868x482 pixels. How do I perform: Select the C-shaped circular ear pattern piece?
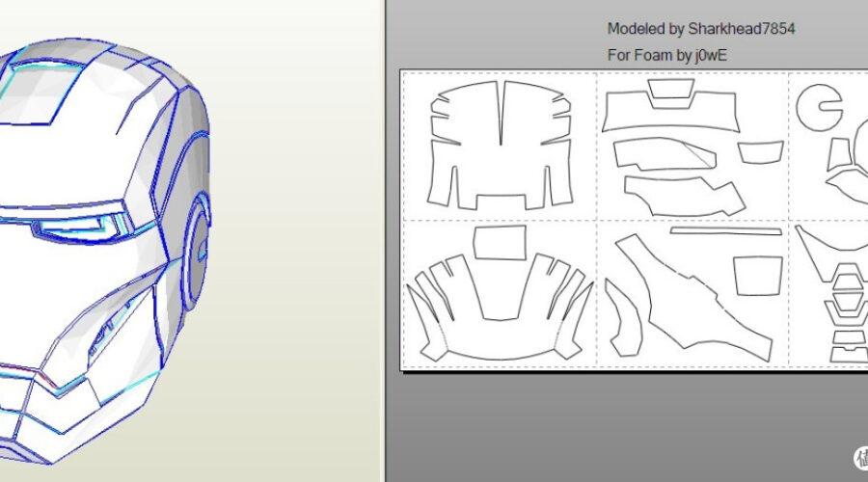(x=819, y=107)
